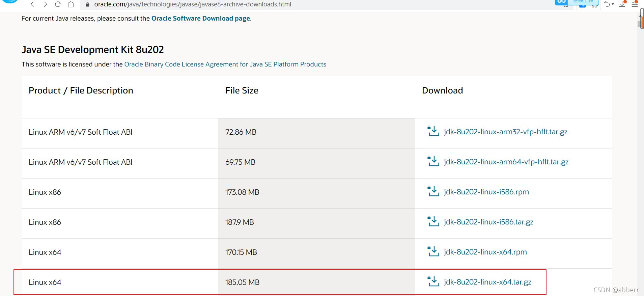Click 'Linux x64' in the 170.15 MB row
Viewport: 644px width, 296px height.
coord(45,252)
